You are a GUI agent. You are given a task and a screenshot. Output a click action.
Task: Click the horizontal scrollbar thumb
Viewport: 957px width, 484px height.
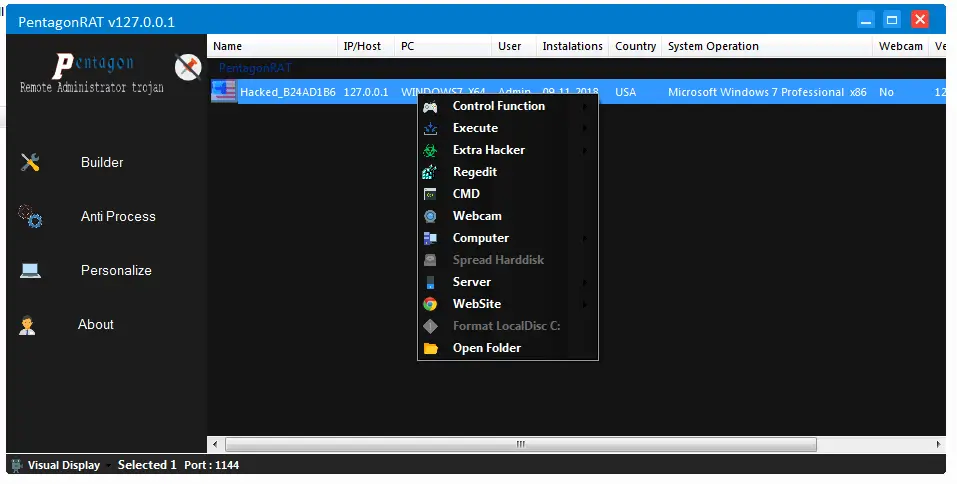point(521,444)
